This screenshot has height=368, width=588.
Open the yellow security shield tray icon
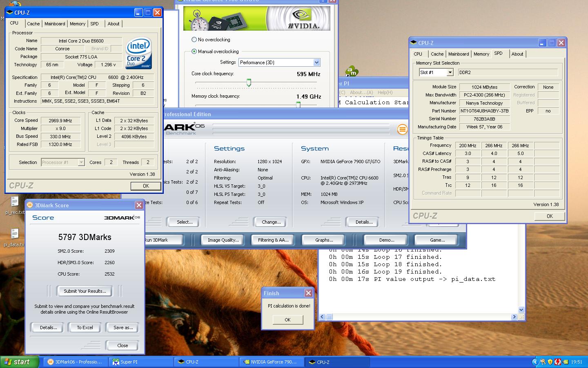(x=550, y=362)
